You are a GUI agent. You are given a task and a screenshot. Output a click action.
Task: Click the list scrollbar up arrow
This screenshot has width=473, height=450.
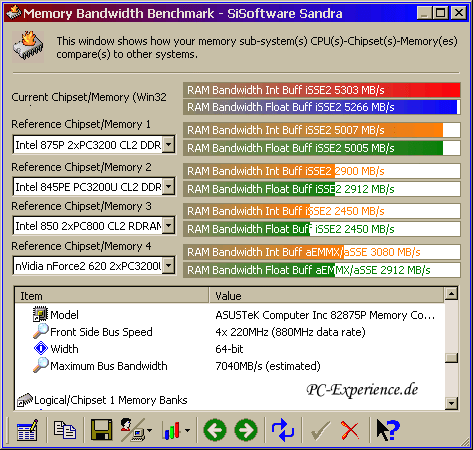click(x=451, y=294)
